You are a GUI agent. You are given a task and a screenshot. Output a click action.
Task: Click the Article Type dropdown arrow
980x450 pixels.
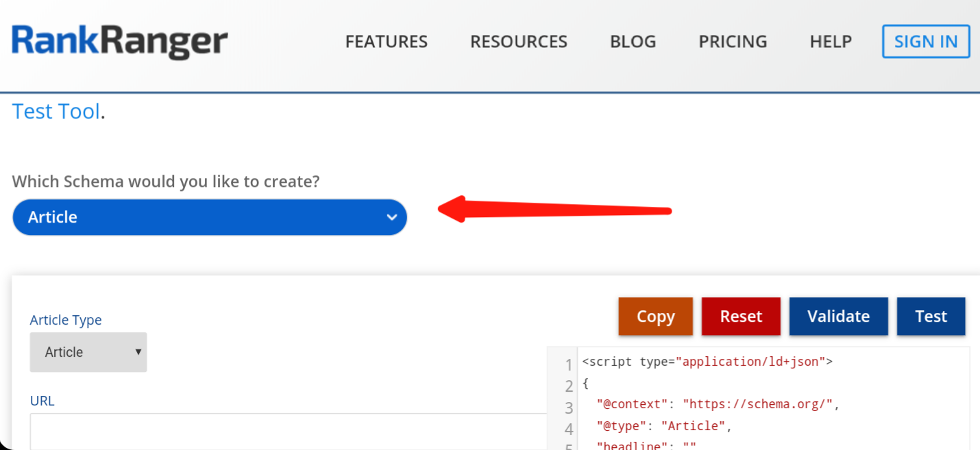[138, 352]
